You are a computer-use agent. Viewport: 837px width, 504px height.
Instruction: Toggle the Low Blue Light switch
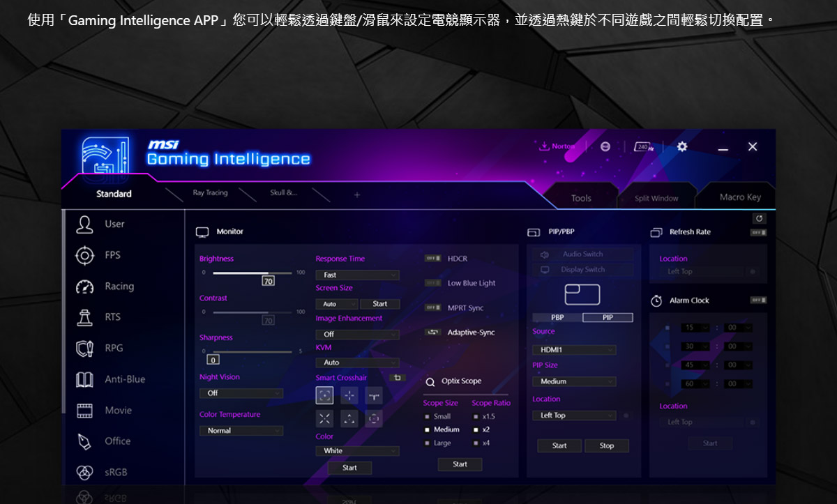(x=433, y=283)
